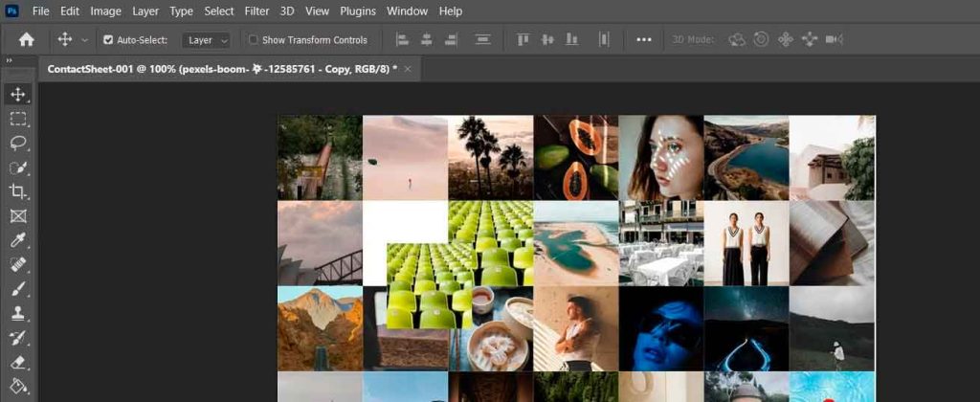Click Align top edges icon
Screen dimensions: 980x402
[523, 40]
